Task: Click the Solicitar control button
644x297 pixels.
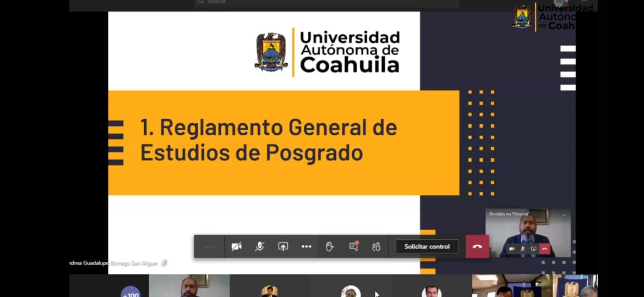Action: coord(427,246)
